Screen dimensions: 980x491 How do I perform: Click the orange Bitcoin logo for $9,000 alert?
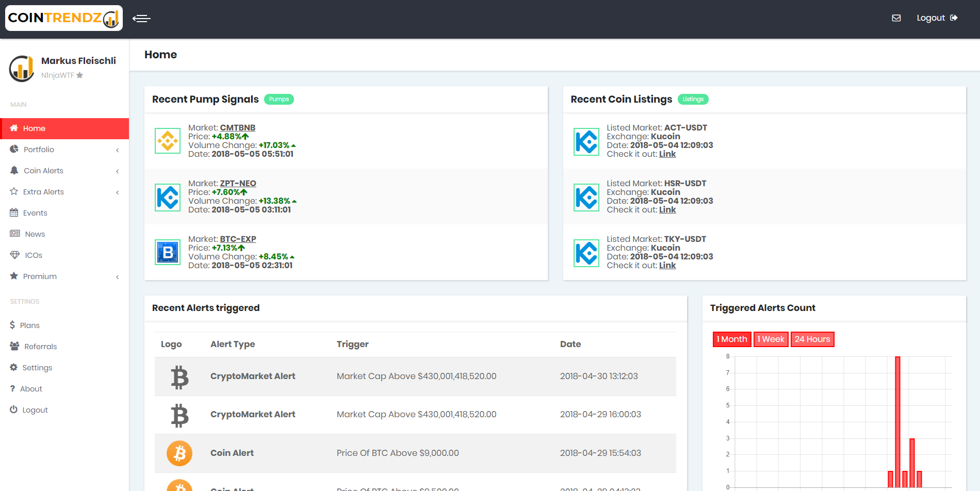(x=179, y=453)
